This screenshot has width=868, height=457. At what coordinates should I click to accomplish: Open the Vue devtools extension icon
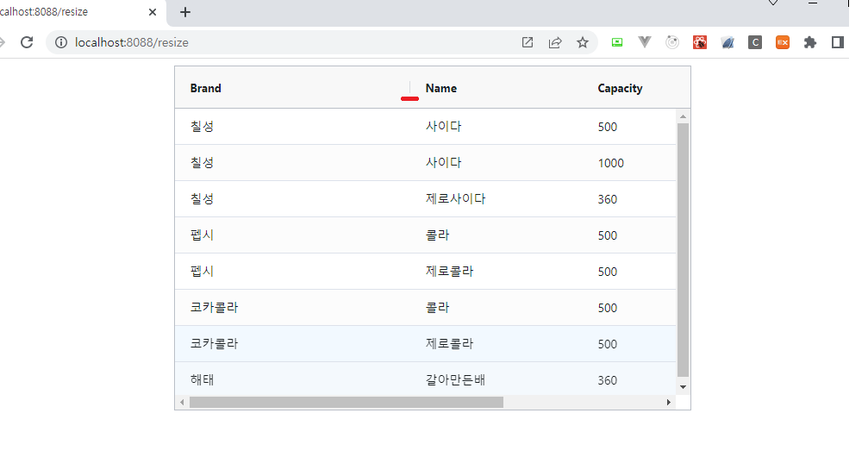click(645, 42)
